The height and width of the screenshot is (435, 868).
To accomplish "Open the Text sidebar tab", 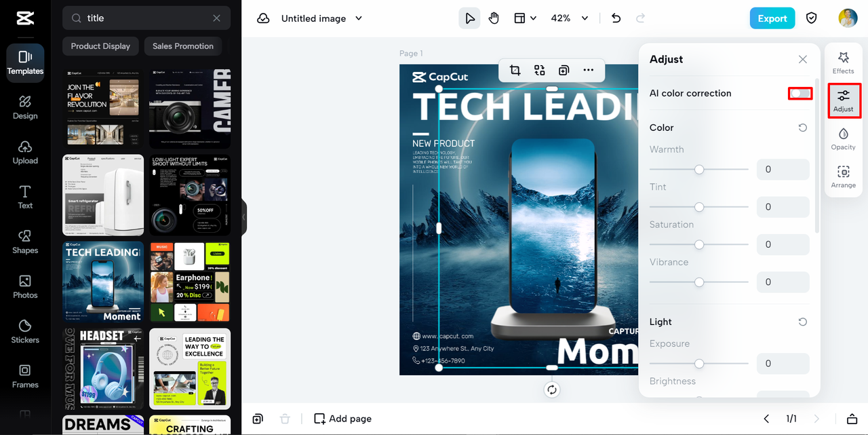I will (x=25, y=197).
